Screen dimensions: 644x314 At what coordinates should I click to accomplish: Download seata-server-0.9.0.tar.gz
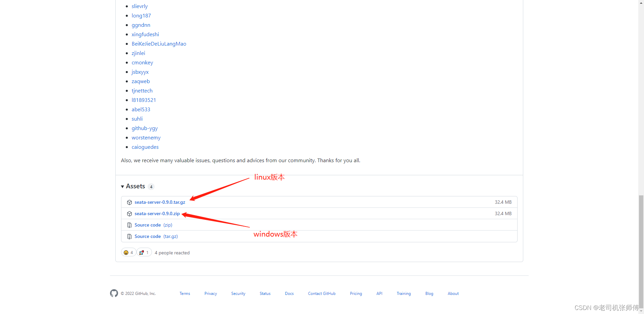(160, 202)
